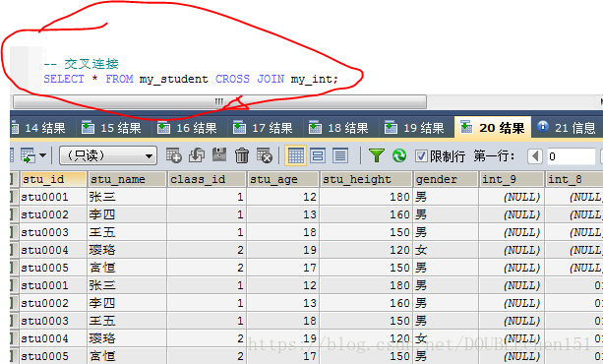Viewport: 603px width, 364px height.
Task: Click the export result set icon
Action: click(x=28, y=155)
